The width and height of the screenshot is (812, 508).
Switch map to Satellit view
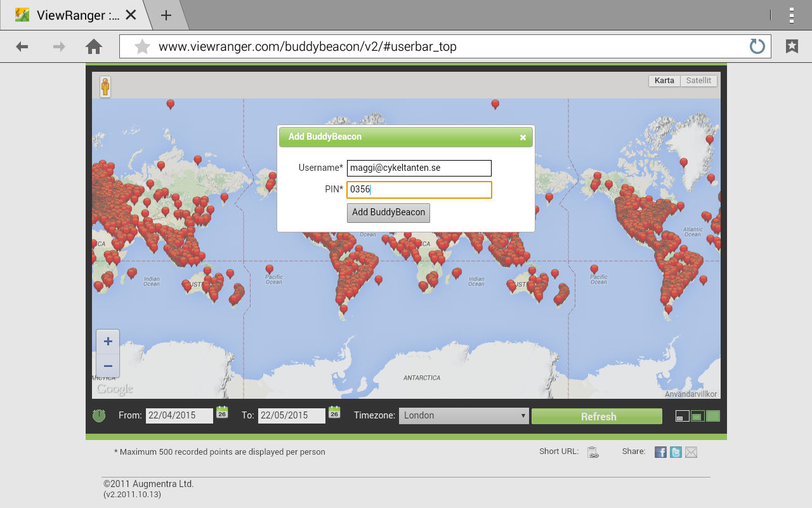coord(698,81)
